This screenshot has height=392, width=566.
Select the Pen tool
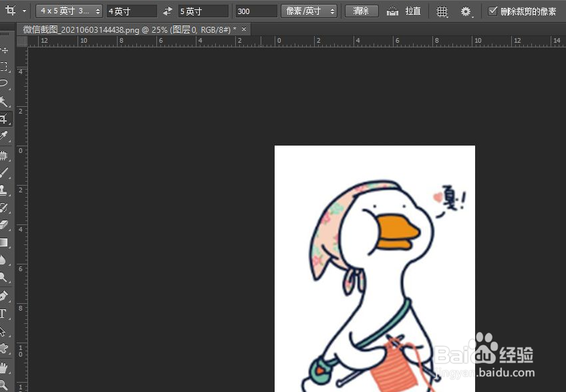3,297
